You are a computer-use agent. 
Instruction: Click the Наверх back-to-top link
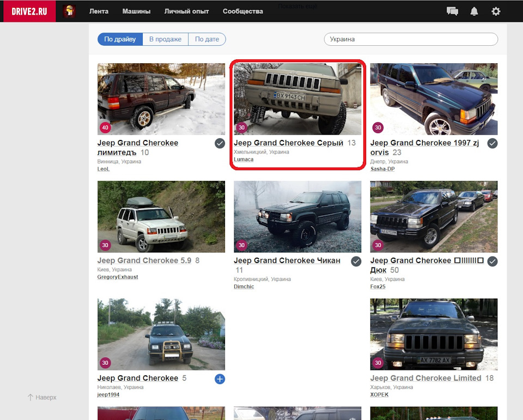point(42,397)
